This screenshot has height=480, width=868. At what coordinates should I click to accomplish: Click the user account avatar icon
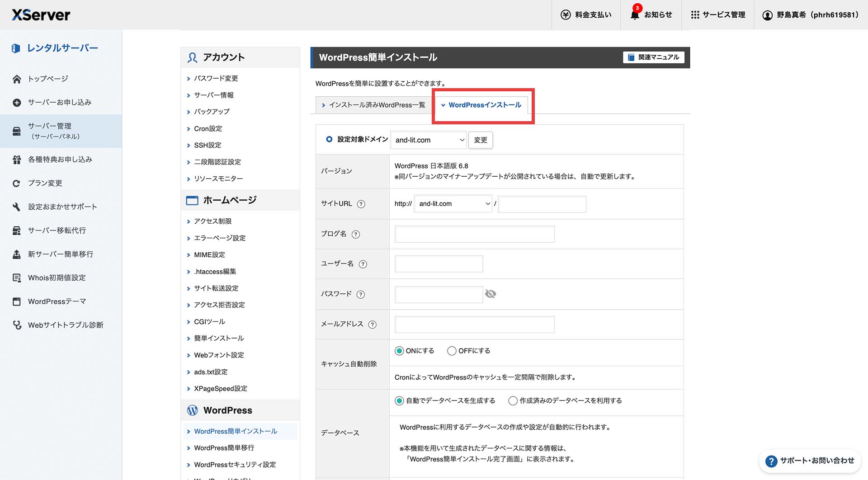click(767, 15)
